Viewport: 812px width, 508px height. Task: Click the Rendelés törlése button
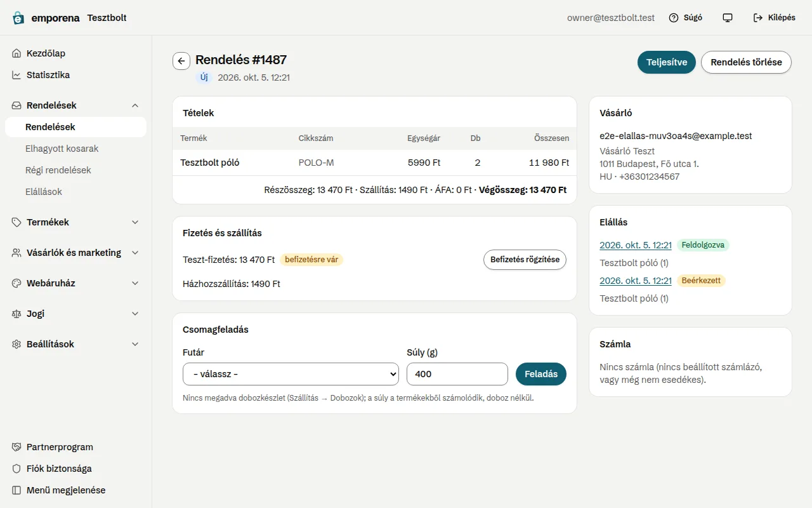coord(746,62)
